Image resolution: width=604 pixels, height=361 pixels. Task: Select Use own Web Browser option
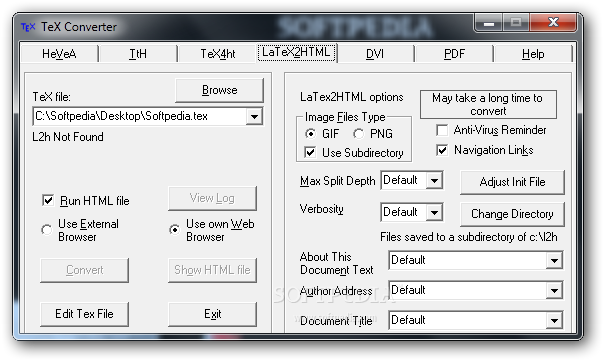coord(174,230)
